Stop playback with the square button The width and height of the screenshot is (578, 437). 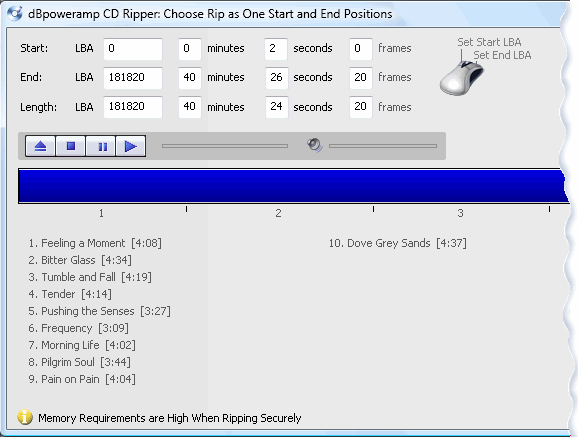[71, 146]
